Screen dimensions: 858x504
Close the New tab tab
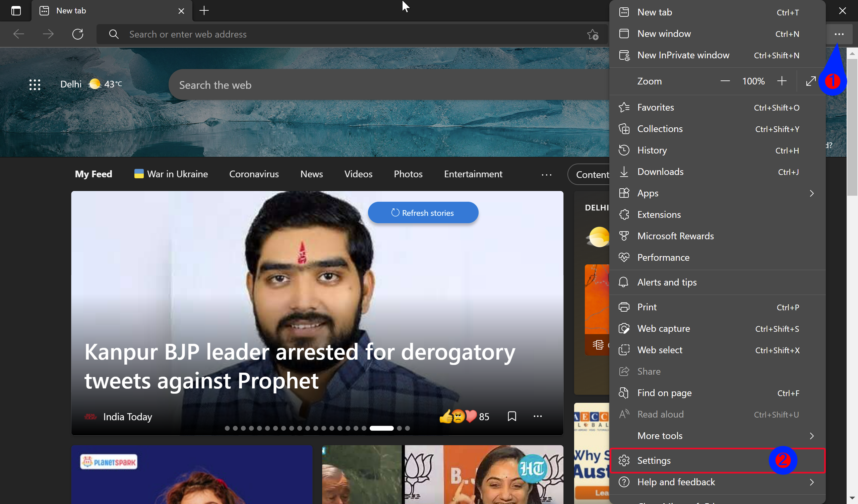[x=181, y=11]
